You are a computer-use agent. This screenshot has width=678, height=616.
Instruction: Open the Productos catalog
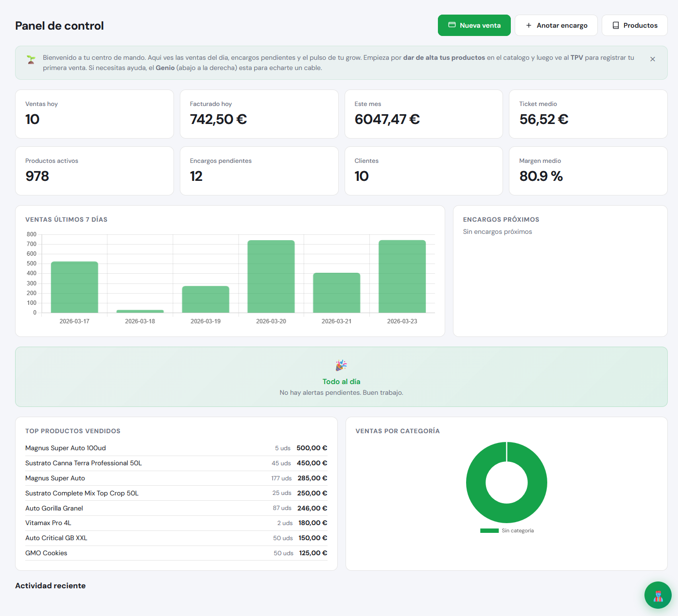(x=634, y=25)
